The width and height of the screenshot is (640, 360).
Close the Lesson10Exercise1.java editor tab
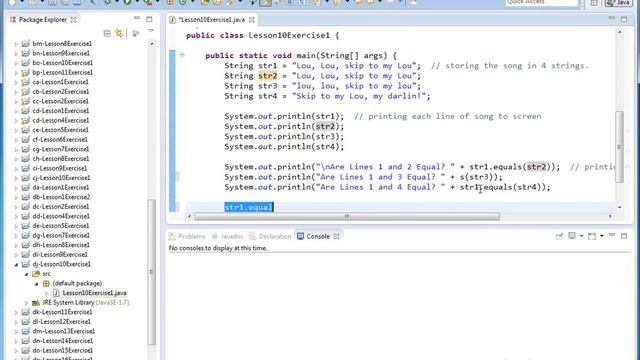pos(252,20)
